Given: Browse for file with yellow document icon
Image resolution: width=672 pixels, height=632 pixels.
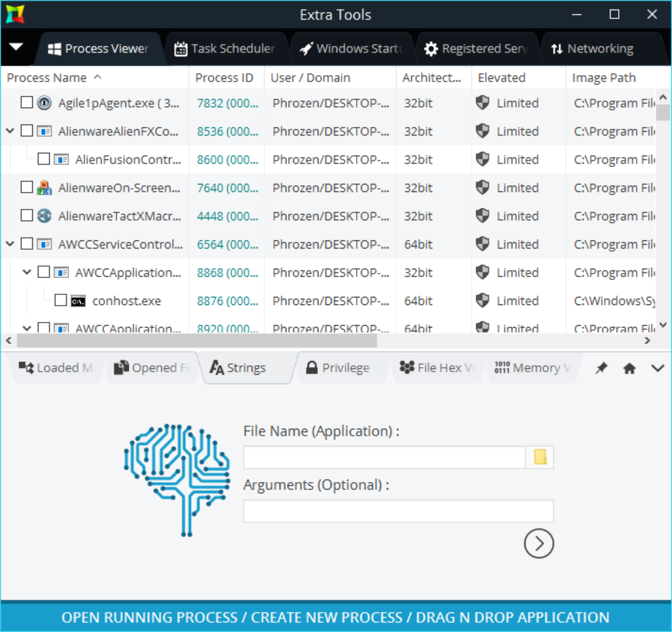Looking at the screenshot, I should click(540, 458).
